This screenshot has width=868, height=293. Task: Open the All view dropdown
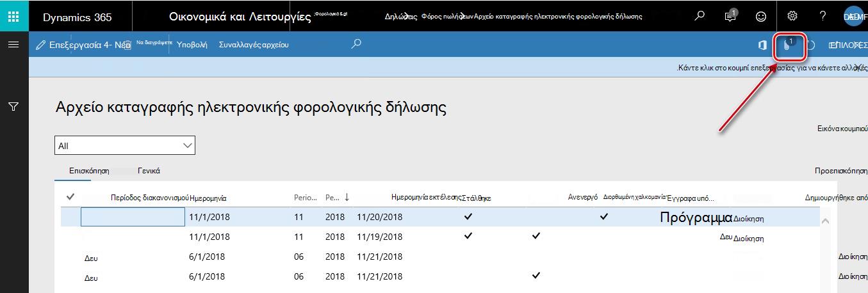tap(125, 146)
